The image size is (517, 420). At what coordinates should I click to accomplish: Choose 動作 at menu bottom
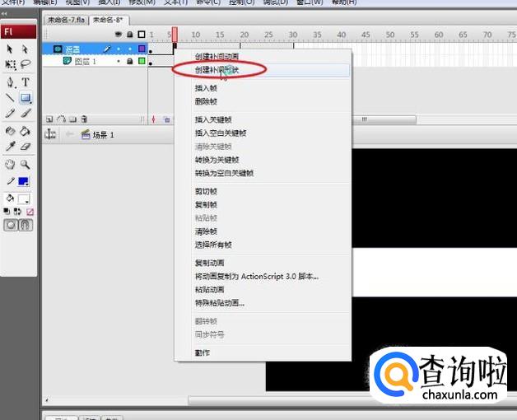[x=203, y=353]
